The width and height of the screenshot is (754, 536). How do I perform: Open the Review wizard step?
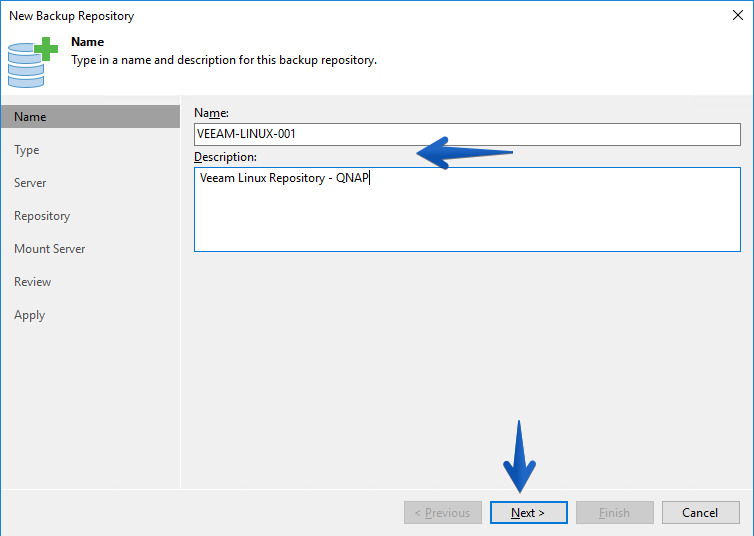33,282
